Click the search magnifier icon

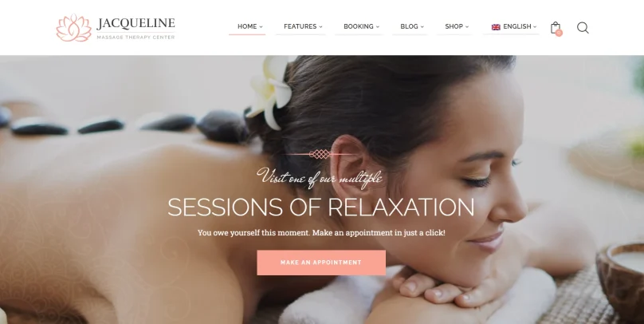click(583, 28)
